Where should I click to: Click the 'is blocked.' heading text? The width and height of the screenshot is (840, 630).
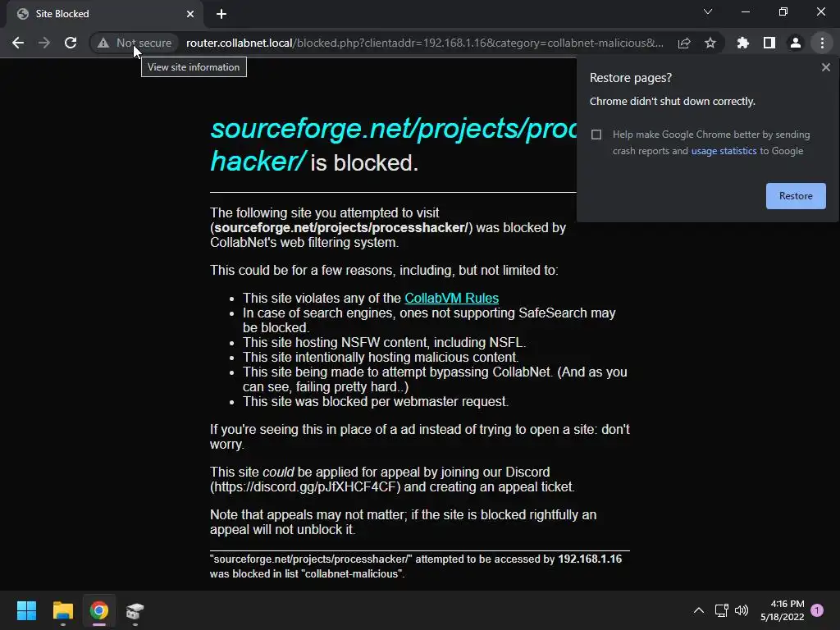pos(364,163)
